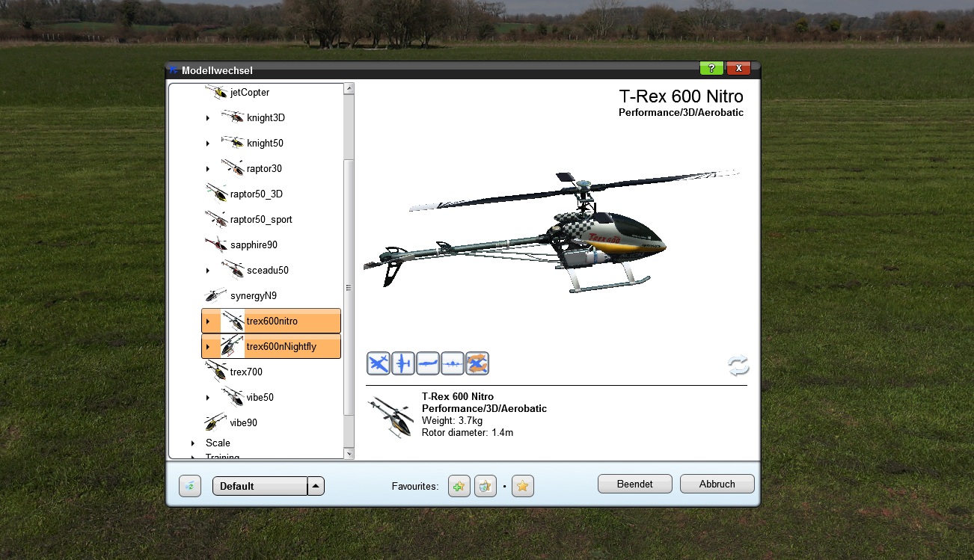Select the knight3D model
The height and width of the screenshot is (560, 974).
click(266, 117)
